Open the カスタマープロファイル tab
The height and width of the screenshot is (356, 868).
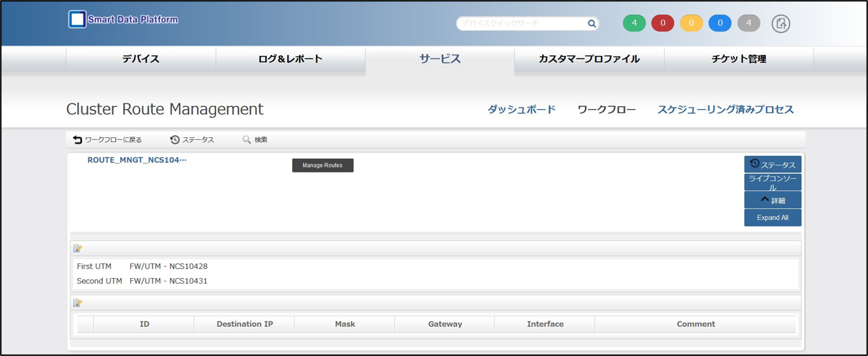(x=589, y=59)
